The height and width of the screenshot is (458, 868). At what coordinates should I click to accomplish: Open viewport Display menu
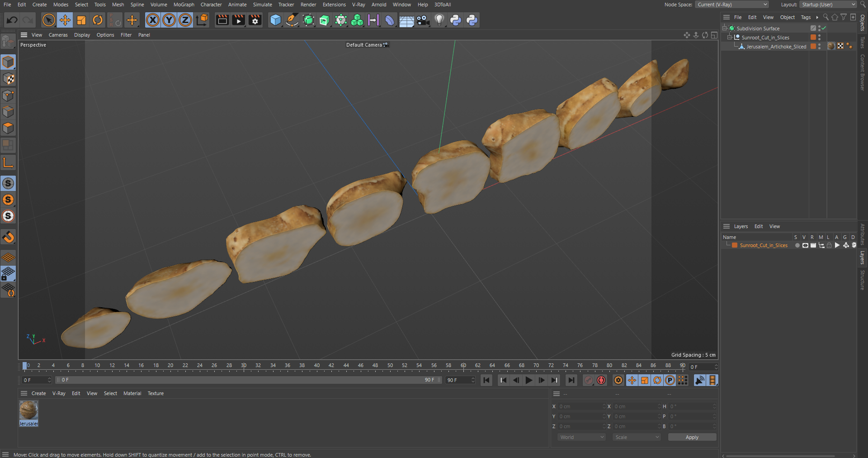tap(82, 35)
